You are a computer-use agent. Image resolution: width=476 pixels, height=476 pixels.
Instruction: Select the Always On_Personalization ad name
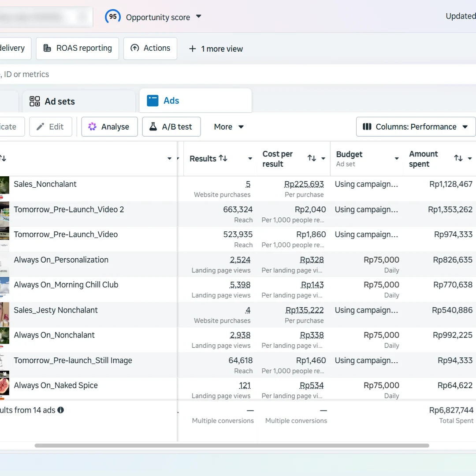point(61,260)
